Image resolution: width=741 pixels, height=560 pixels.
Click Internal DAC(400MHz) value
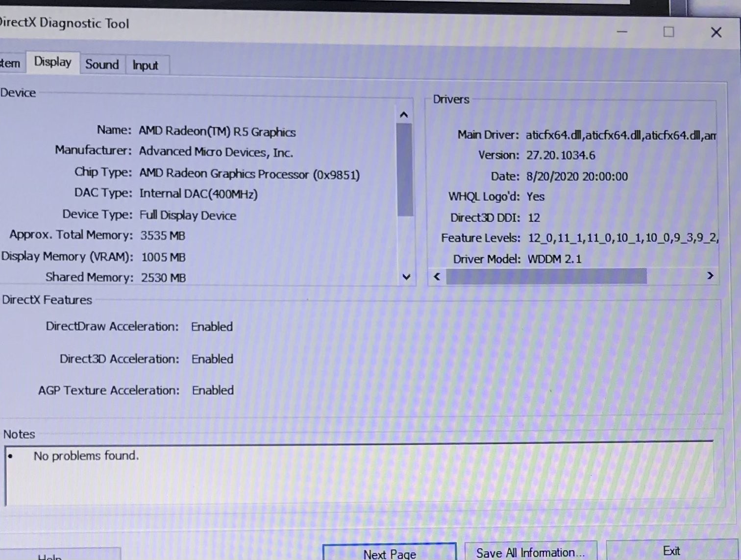[x=198, y=194]
